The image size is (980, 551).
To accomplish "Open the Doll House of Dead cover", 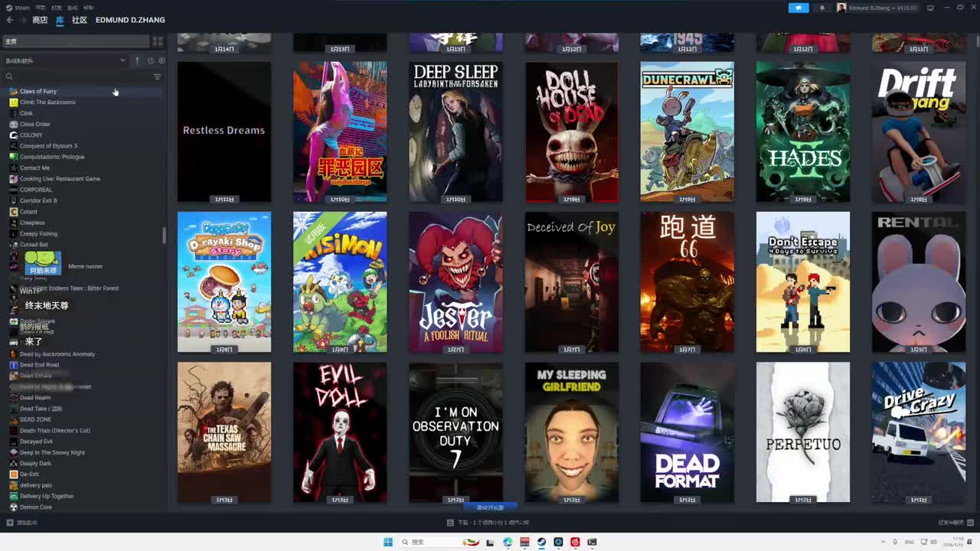I will click(572, 132).
